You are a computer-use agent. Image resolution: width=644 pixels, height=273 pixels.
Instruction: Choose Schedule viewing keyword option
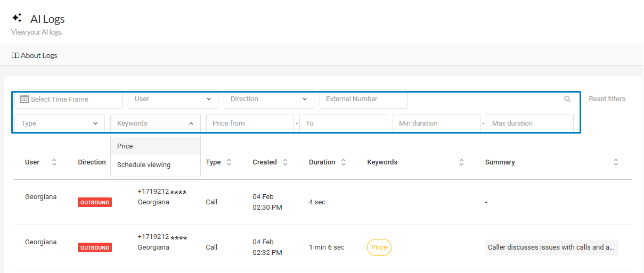[144, 165]
